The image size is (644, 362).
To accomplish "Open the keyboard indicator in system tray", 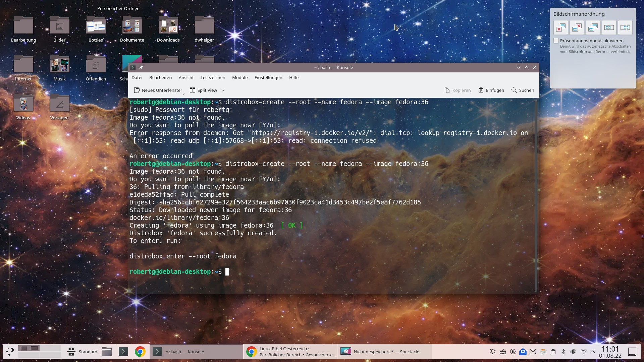I will pyautogui.click(x=503, y=352).
